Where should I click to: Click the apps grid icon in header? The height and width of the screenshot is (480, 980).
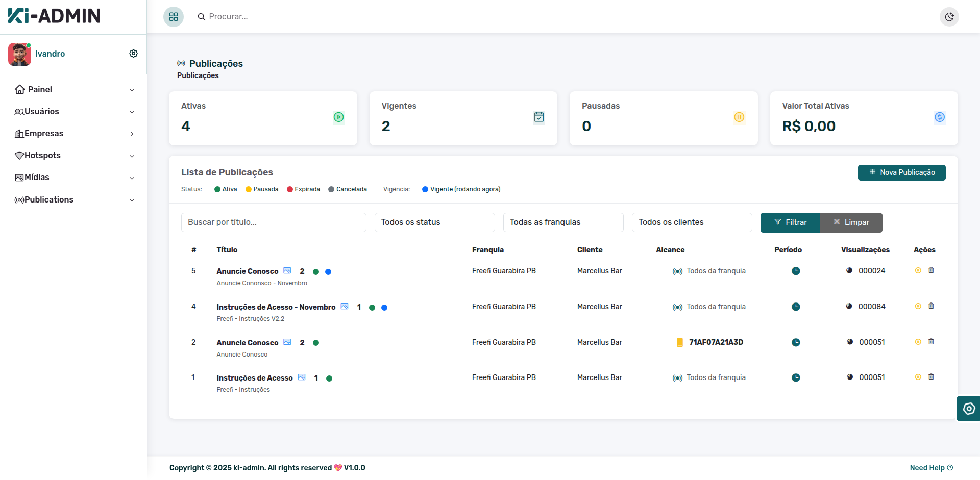pyautogui.click(x=174, y=17)
